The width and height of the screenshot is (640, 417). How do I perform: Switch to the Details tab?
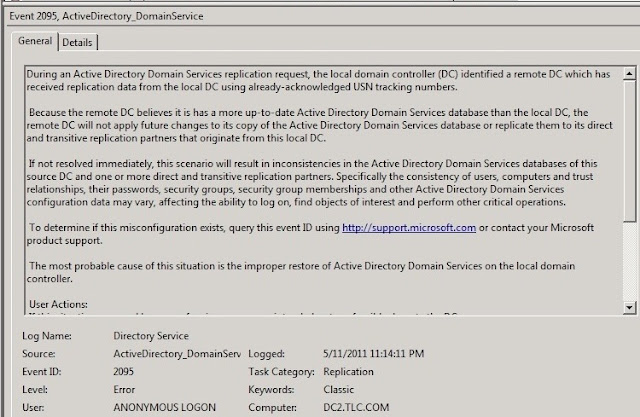click(78, 42)
